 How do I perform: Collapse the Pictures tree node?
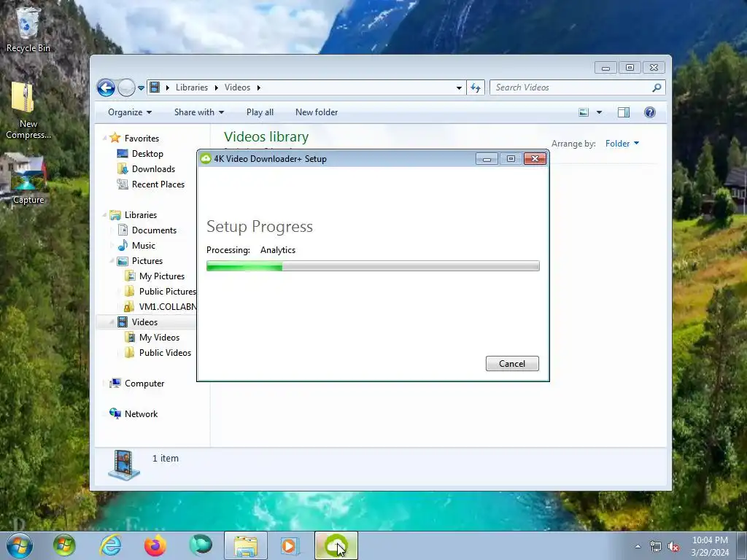click(x=112, y=261)
